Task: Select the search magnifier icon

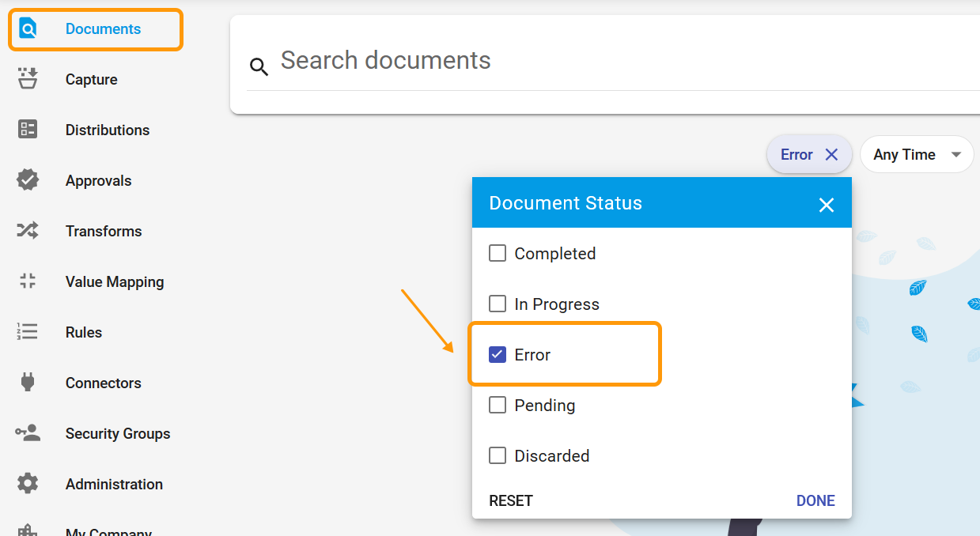Action: (x=259, y=66)
